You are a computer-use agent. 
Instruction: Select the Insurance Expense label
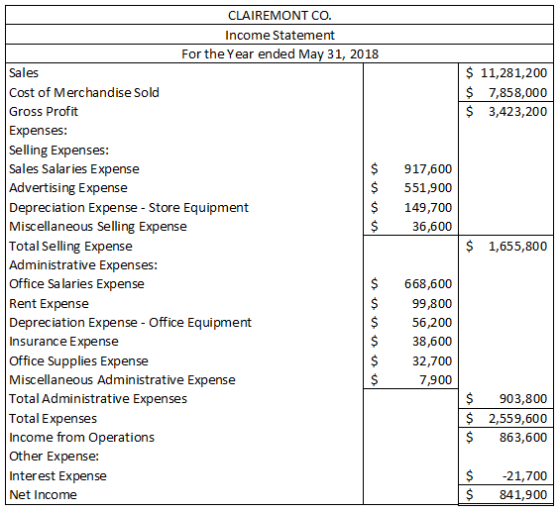(64, 342)
